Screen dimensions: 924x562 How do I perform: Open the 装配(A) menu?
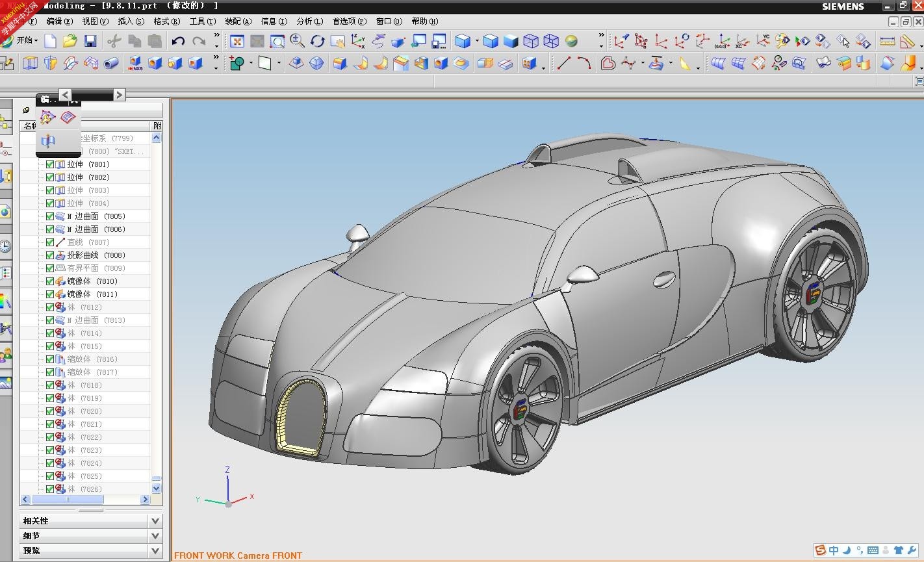point(238,21)
